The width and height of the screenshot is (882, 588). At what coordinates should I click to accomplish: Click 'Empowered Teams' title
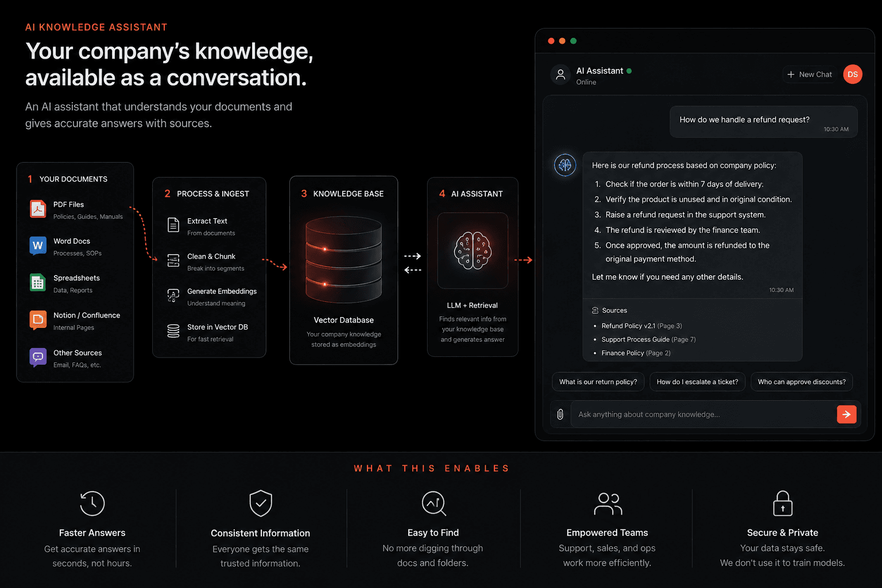point(607,533)
